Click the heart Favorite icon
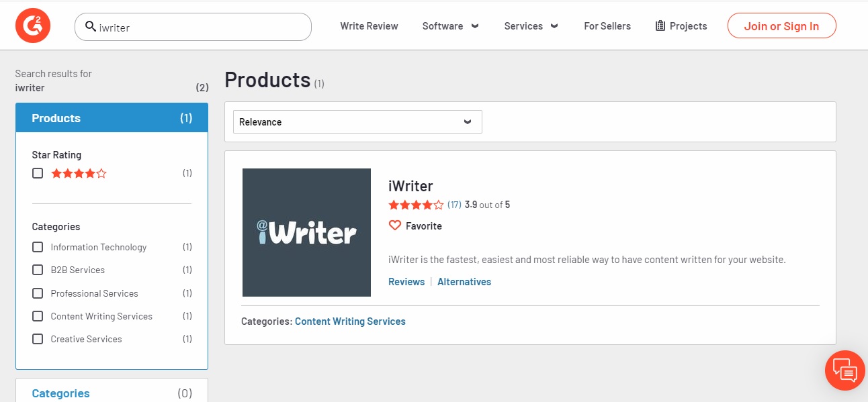Screen dimensions: 868x402 click(x=395, y=225)
